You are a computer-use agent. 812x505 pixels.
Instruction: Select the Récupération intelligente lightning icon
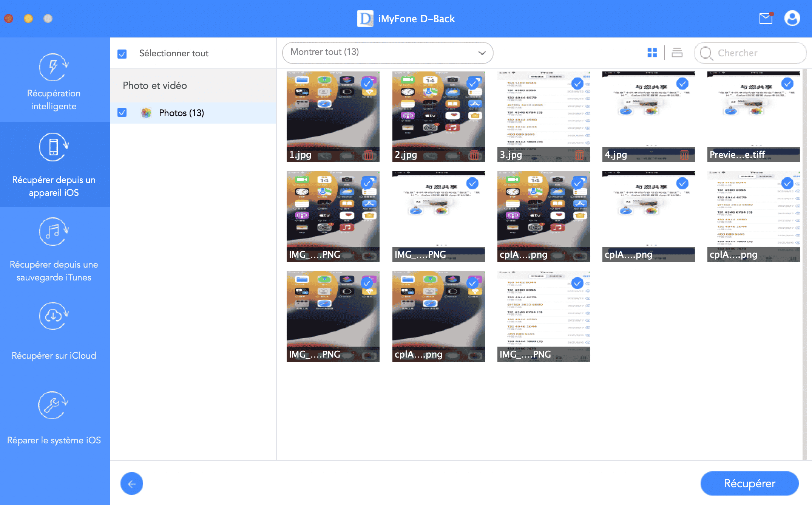pyautogui.click(x=54, y=67)
